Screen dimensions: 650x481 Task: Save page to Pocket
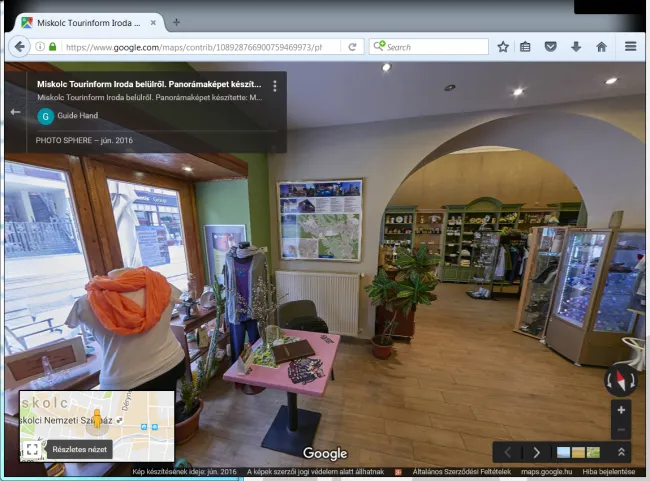[551, 47]
